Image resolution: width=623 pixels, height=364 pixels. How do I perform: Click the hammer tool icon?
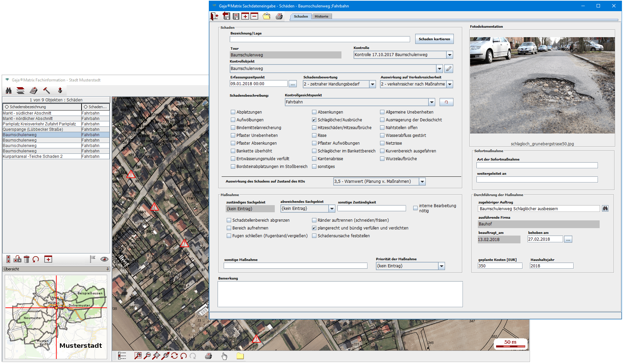point(47,91)
